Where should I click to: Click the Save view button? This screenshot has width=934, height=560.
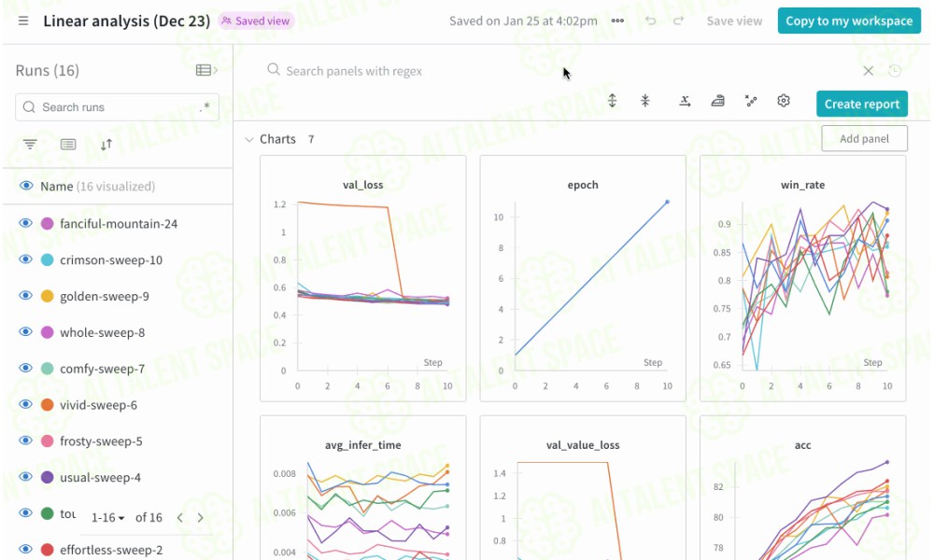[x=734, y=21]
